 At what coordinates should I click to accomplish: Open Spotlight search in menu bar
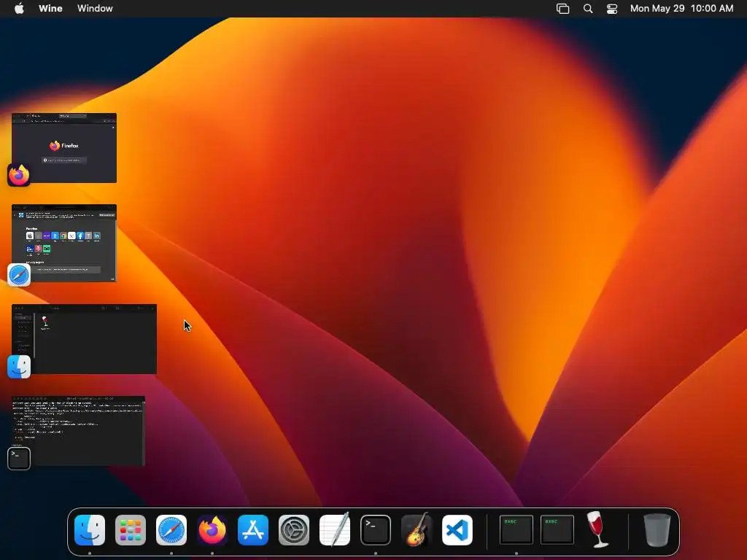coord(588,9)
